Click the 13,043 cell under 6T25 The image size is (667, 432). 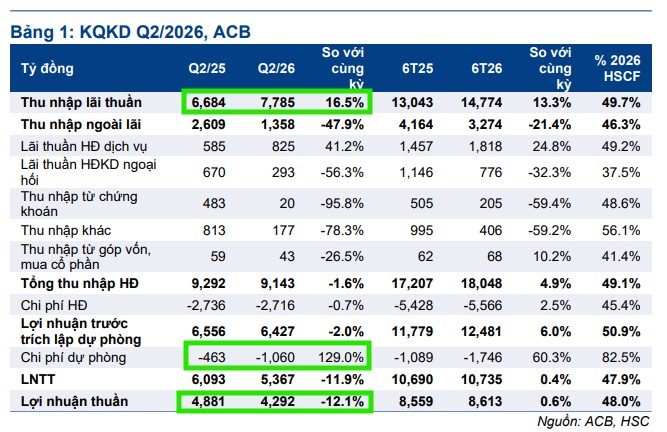(413, 102)
